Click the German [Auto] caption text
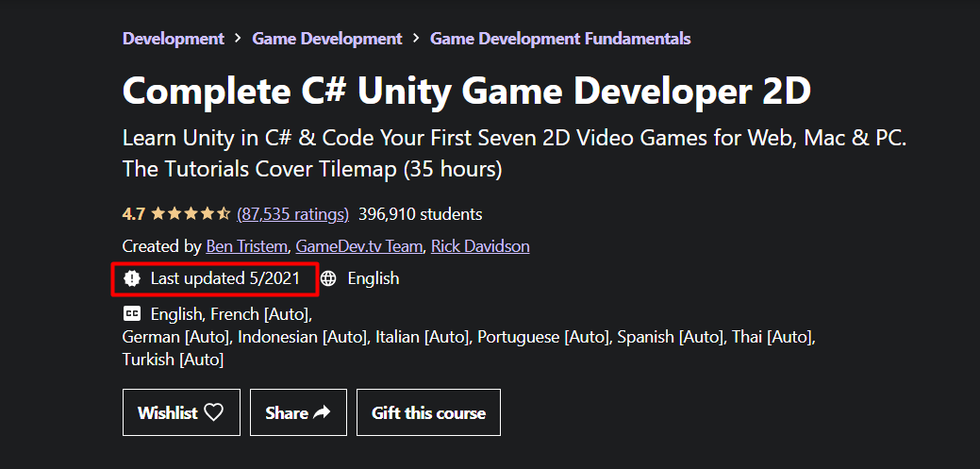 click(175, 337)
